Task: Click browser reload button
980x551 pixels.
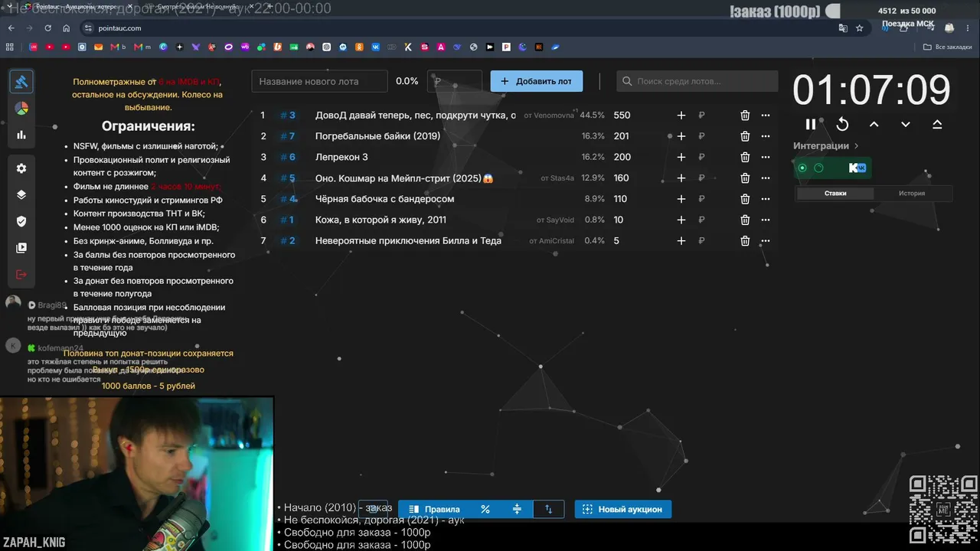Action: point(47,28)
